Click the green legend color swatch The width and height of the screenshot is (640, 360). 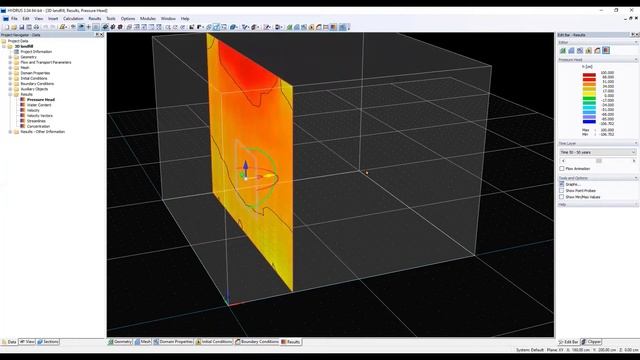click(x=589, y=98)
